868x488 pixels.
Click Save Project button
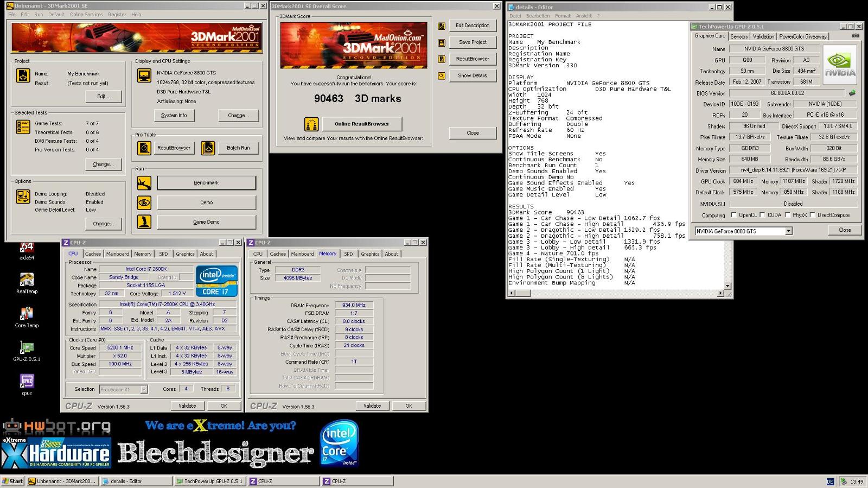point(473,42)
